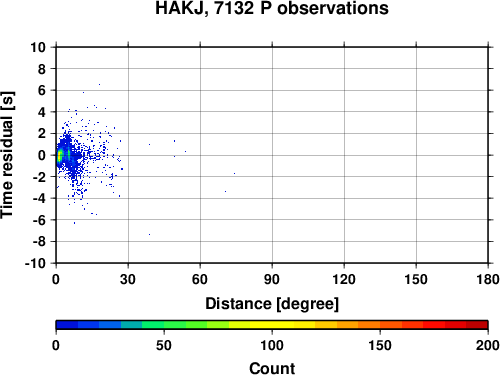Click the y-axis tick label -10
The width and height of the screenshot is (500, 375).
click(x=35, y=263)
